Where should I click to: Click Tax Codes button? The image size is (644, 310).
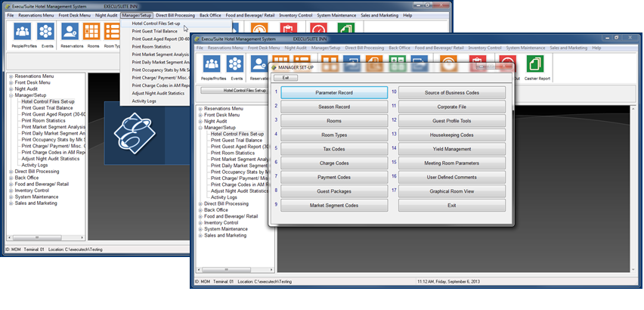(334, 149)
